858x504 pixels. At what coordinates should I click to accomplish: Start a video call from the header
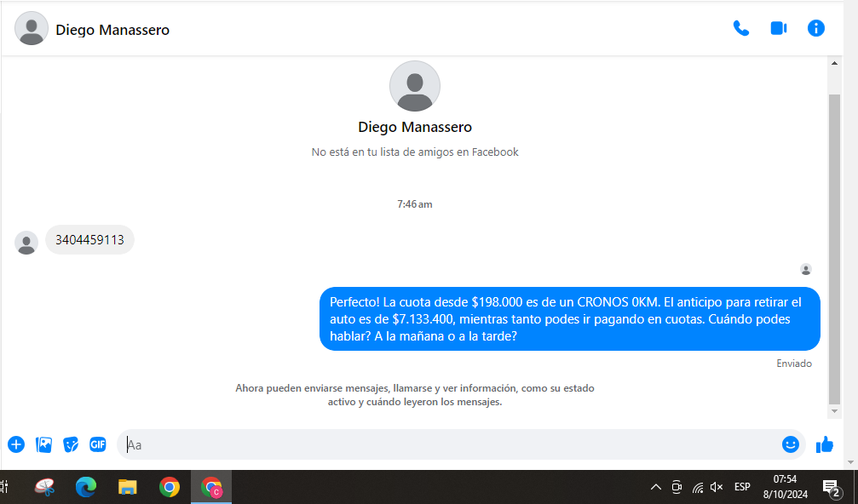tap(778, 28)
